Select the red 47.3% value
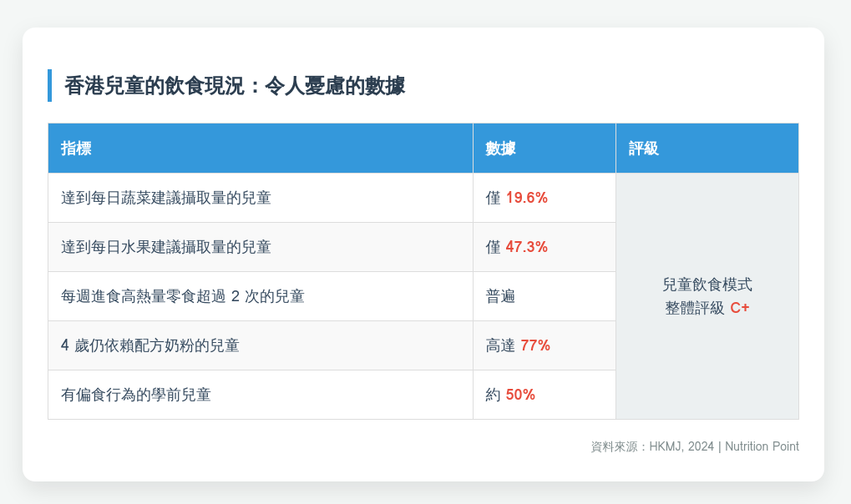The height and width of the screenshot is (504, 851). click(x=526, y=247)
